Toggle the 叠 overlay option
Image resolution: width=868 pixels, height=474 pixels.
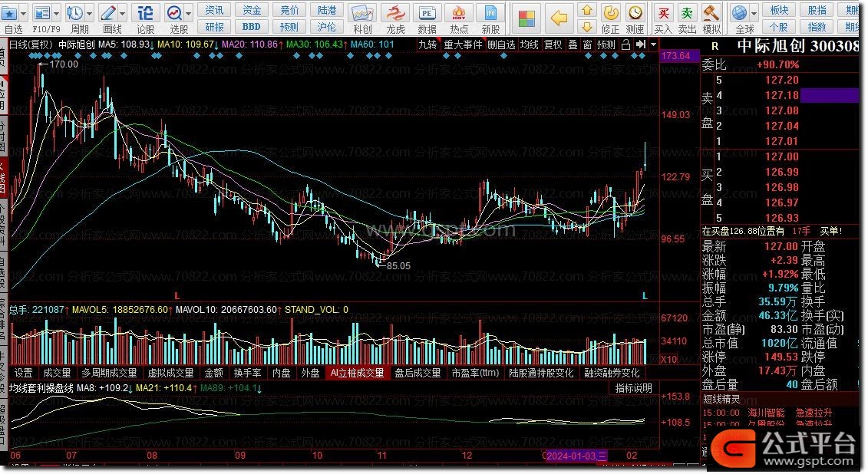[x=573, y=44]
